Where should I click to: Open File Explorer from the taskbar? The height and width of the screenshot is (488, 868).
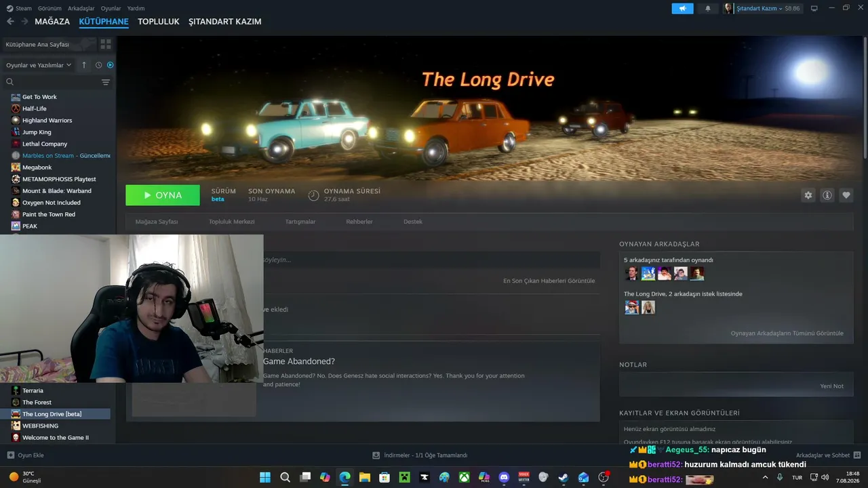pos(365,477)
